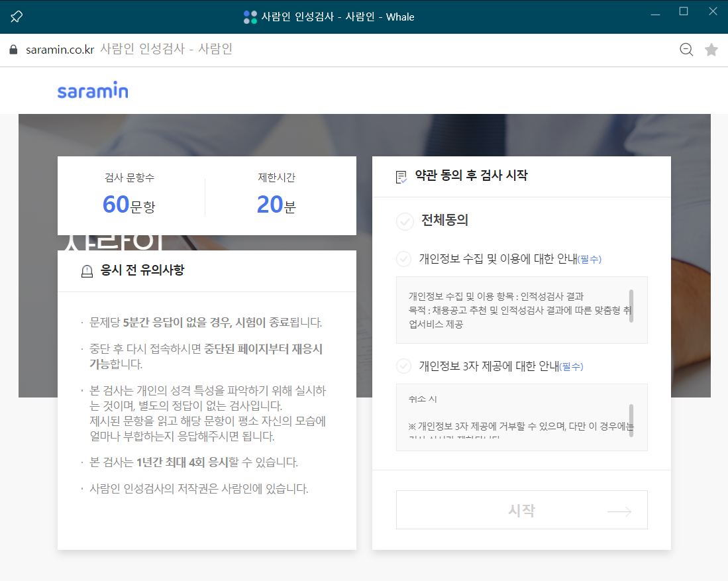
Task: Check the 전체동의 checkbox
Action: pos(405,221)
